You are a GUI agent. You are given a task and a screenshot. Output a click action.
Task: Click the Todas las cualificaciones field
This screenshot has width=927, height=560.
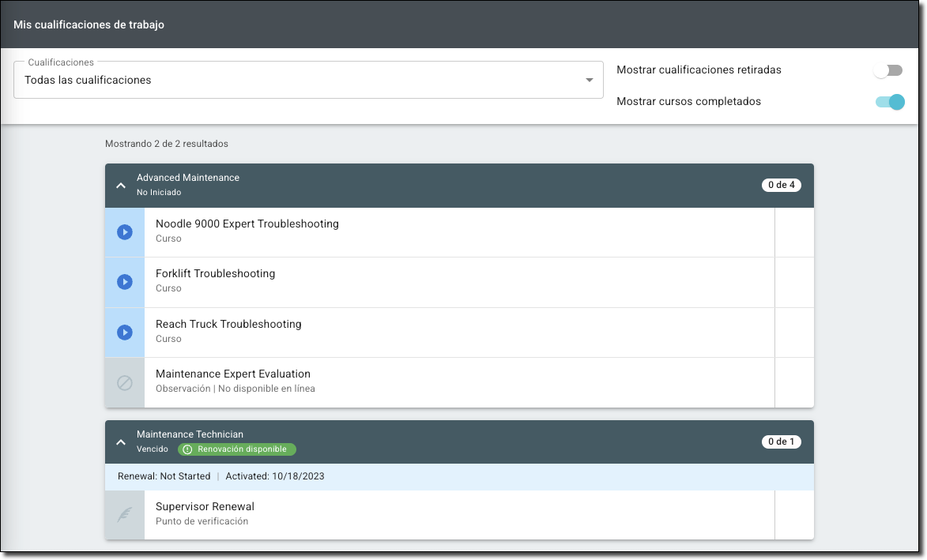[300, 81]
